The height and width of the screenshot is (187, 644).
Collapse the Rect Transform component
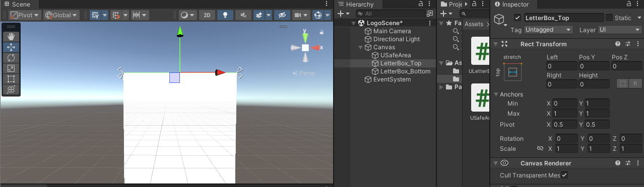[x=495, y=44]
